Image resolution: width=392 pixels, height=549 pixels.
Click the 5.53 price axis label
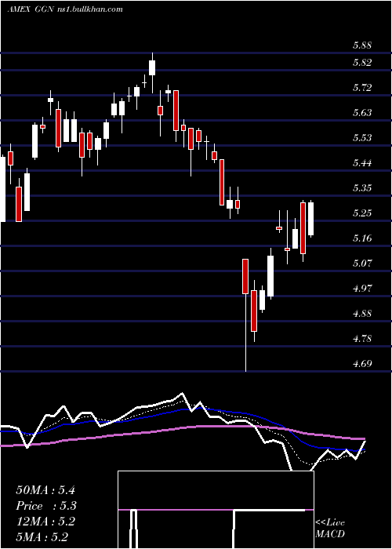tap(361, 137)
